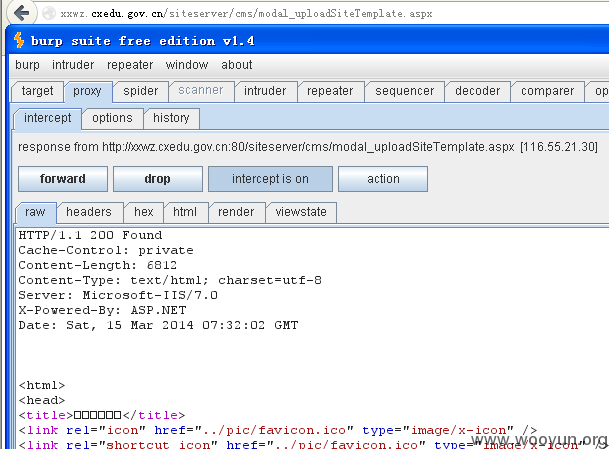
Task: Open the window menu
Action: click(187, 64)
